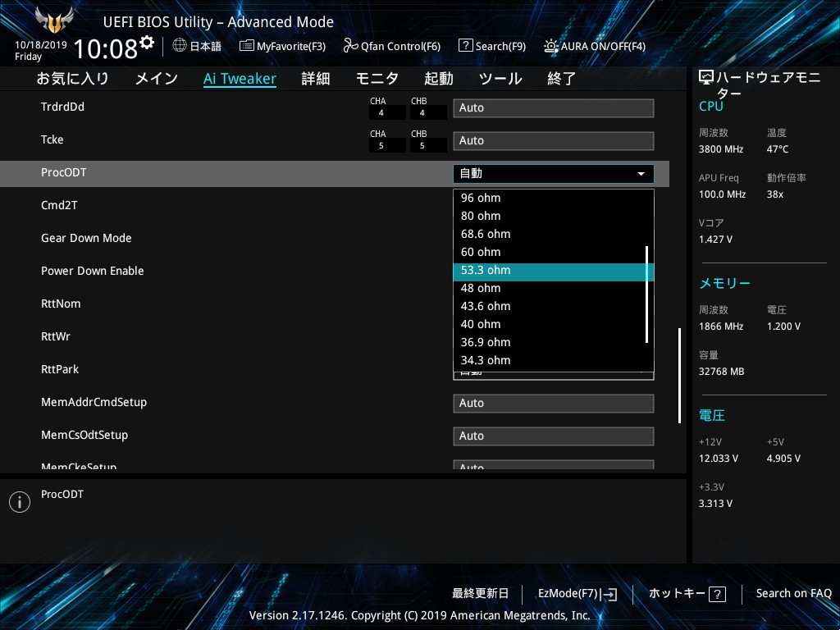The height and width of the screenshot is (630, 840).
Task: Switch to the モニタ tab
Action: tap(377, 79)
